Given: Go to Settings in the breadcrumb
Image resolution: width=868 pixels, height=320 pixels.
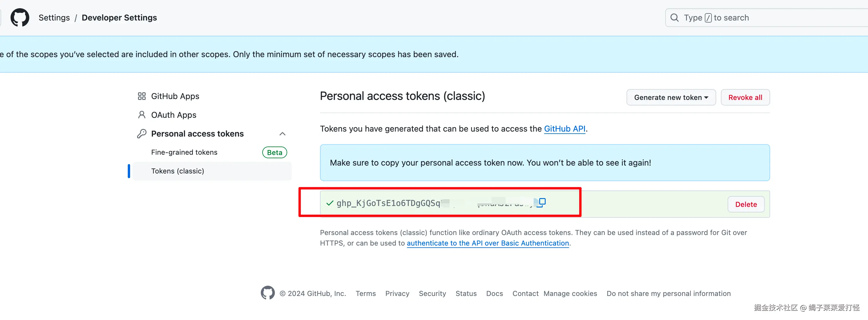Looking at the screenshot, I should (x=54, y=18).
